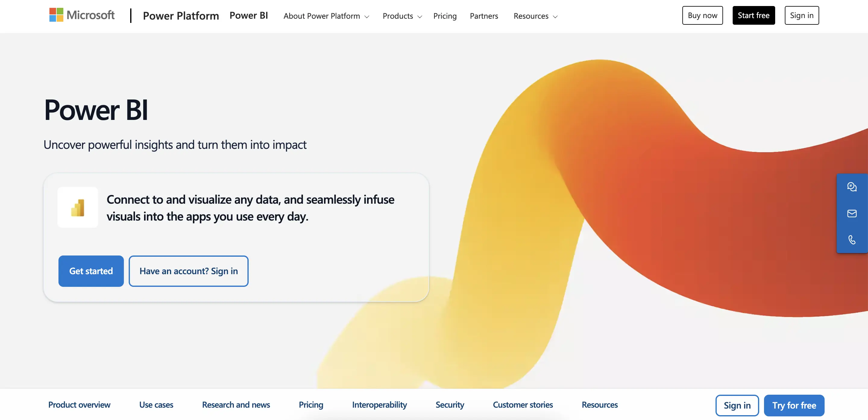
Task: Click the Microsoft logo
Action: coord(82,15)
